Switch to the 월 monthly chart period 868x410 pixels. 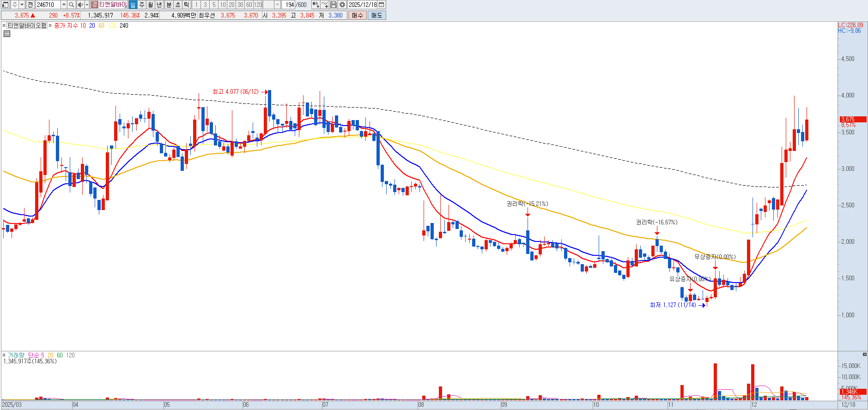(151, 5)
